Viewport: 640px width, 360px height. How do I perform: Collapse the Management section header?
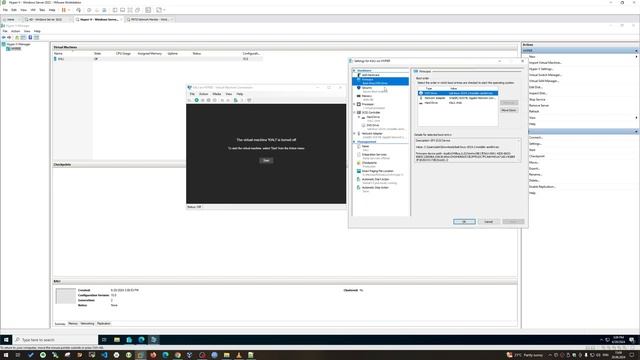click(x=354, y=142)
